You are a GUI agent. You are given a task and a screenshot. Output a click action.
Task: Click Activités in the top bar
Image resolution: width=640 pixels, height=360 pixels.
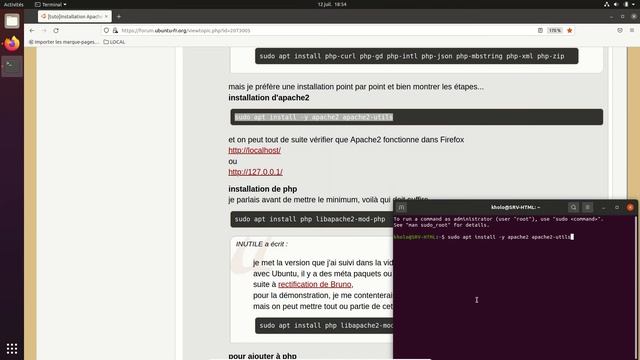click(13, 4)
